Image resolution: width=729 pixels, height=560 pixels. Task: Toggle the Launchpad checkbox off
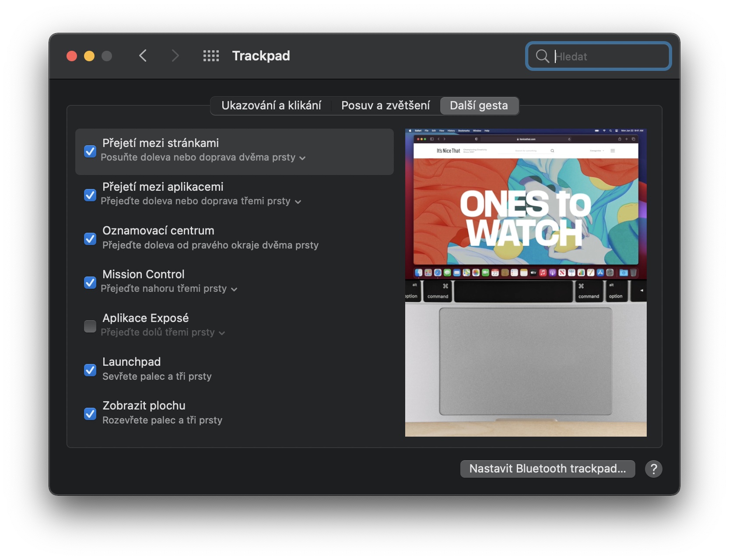click(90, 370)
